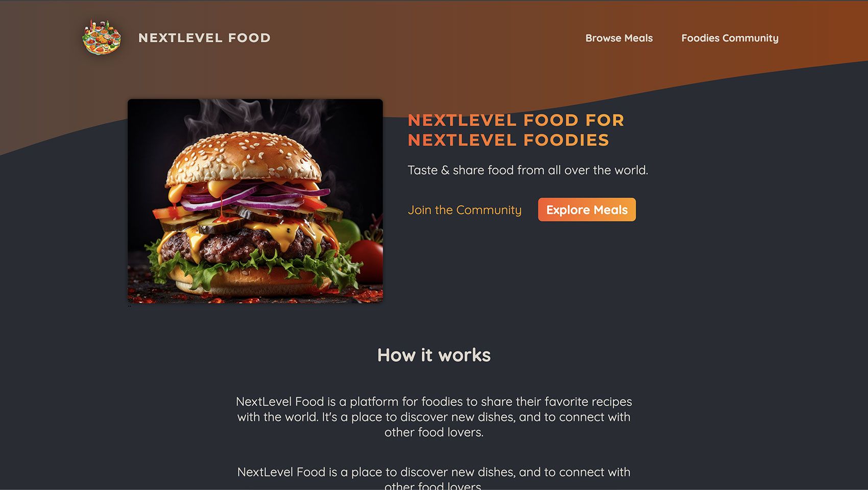This screenshot has height=490, width=868.
Task: Click the paragraph starting NextLevel Food is a place
Action: pyautogui.click(x=434, y=479)
